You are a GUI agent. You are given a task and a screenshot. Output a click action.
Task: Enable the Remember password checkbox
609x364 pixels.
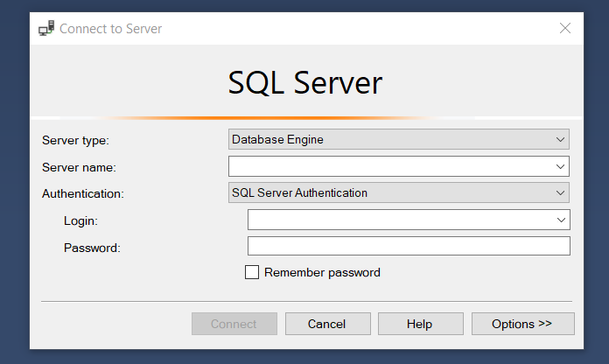pyautogui.click(x=252, y=272)
